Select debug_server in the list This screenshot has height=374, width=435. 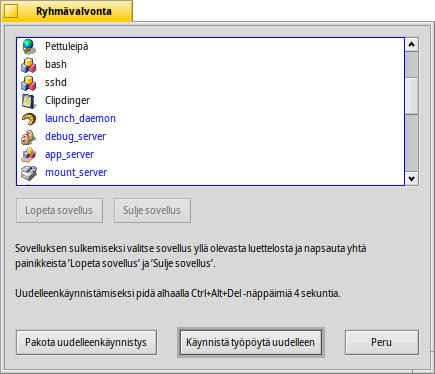click(210, 136)
